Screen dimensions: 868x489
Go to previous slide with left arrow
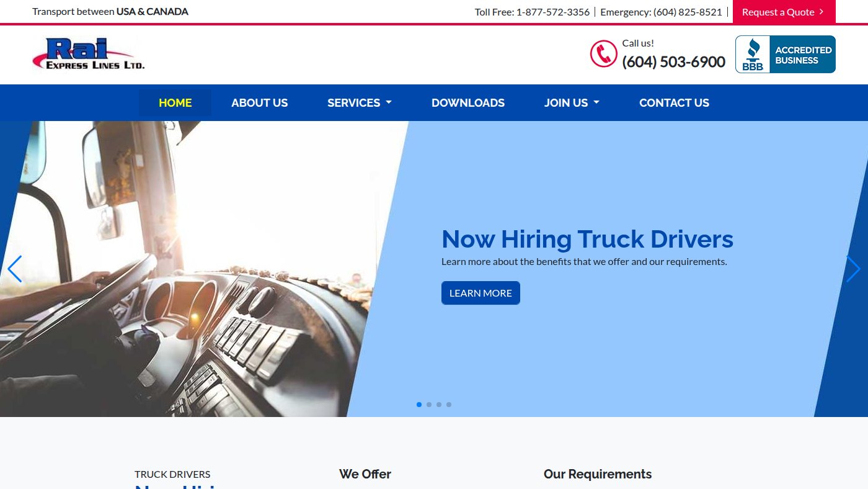click(15, 269)
